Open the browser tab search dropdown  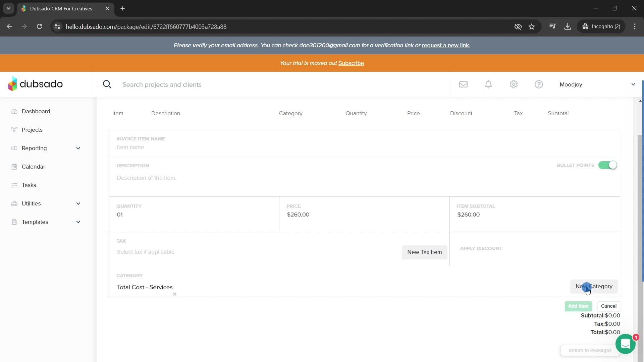8,8
